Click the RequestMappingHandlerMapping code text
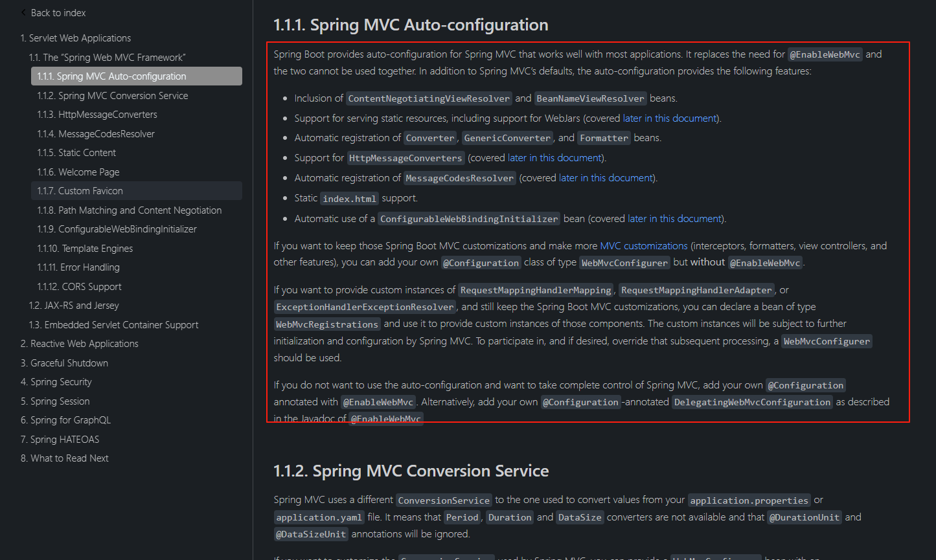Screen dimensions: 936x560 coord(536,291)
